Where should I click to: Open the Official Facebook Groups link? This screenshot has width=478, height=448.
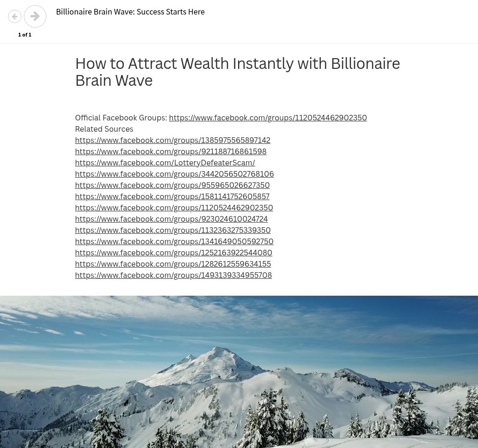268,118
